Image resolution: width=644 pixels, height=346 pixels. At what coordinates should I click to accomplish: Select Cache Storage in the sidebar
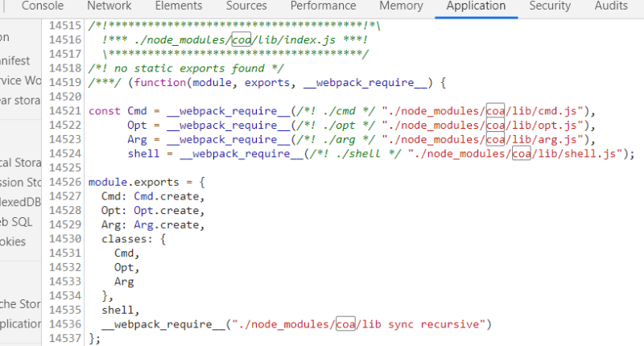pos(21,303)
